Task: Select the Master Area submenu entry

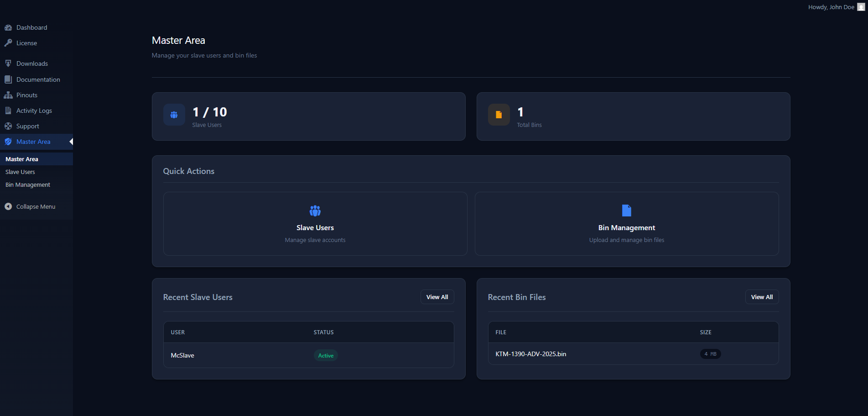Action: (x=36, y=159)
